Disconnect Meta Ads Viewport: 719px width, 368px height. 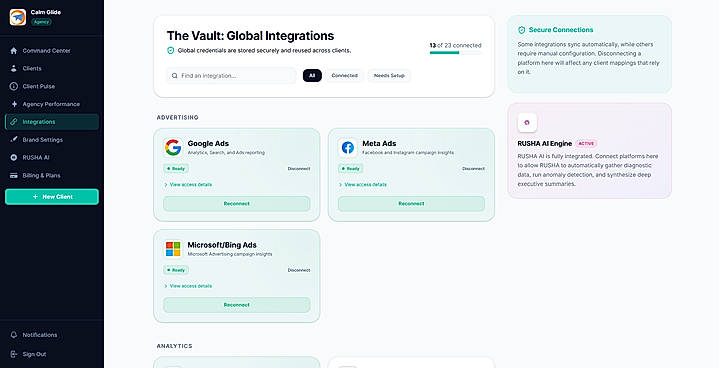(473, 169)
